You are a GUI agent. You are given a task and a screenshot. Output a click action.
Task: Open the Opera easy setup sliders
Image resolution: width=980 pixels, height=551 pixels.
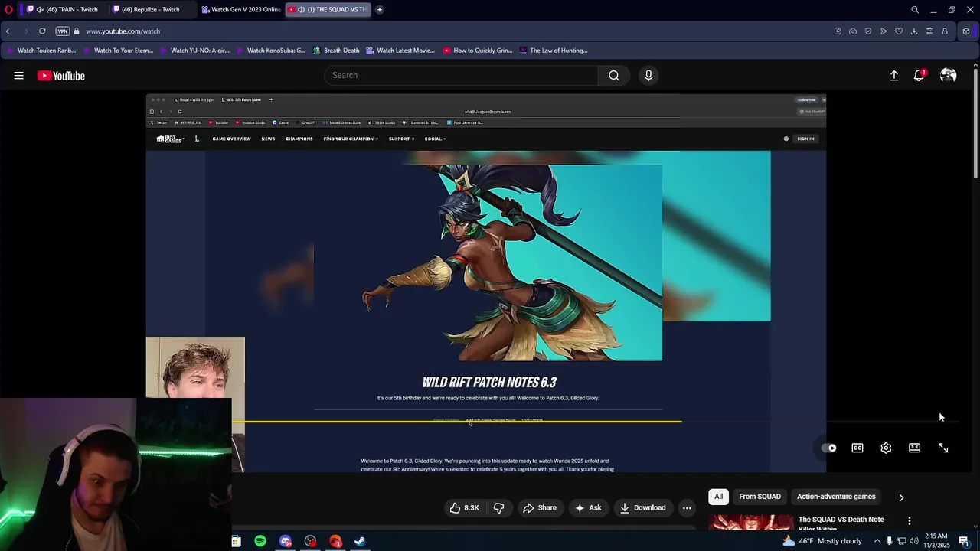(x=929, y=31)
